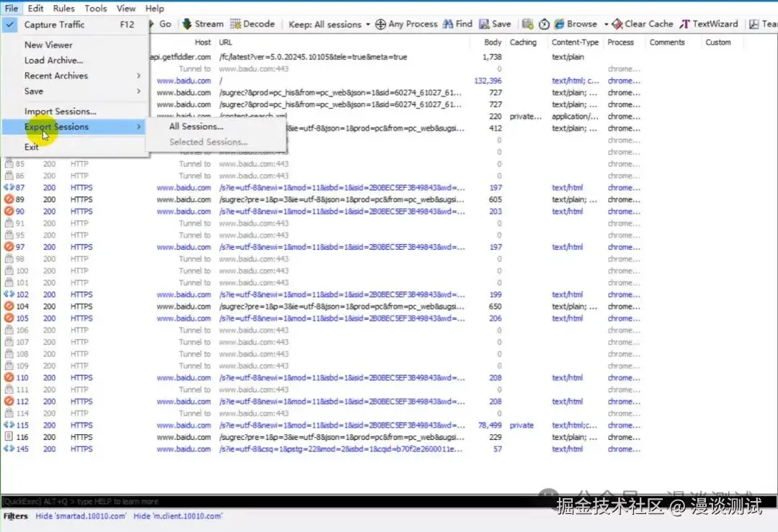This screenshot has height=532, width=778.
Task: Choose Import Sessions... menu item
Action: [x=74, y=111]
